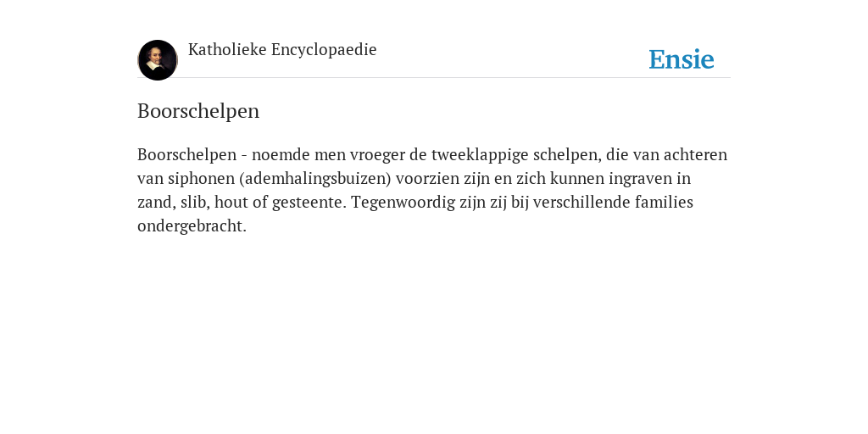Image resolution: width=868 pixels, height=434 pixels.
Task: Click the blue Ensie logo
Action: coord(682,59)
